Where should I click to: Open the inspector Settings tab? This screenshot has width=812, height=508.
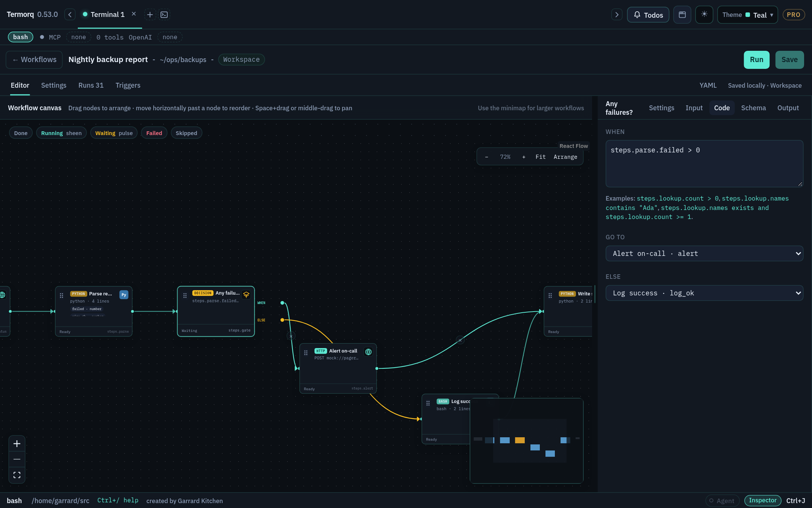(x=662, y=108)
